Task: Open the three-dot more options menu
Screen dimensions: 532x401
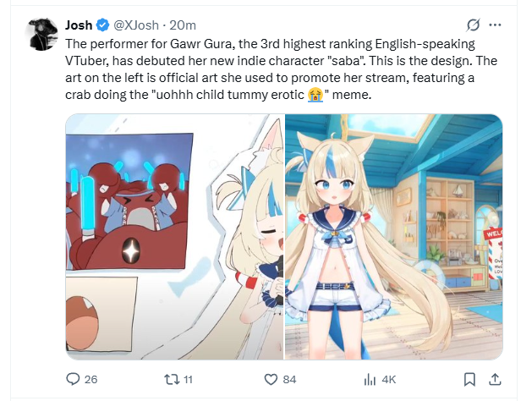Action: (x=495, y=25)
